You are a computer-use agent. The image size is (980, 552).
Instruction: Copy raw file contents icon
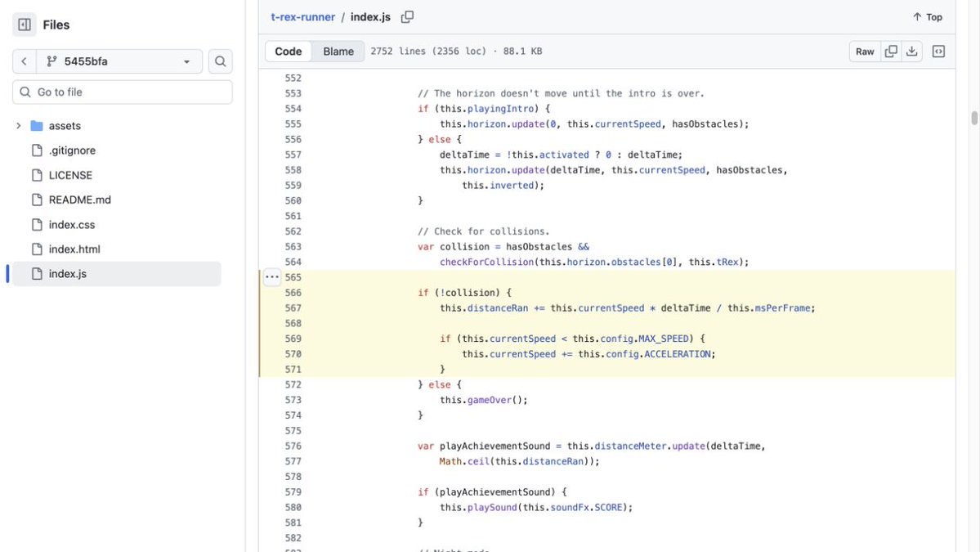pyautogui.click(x=891, y=52)
